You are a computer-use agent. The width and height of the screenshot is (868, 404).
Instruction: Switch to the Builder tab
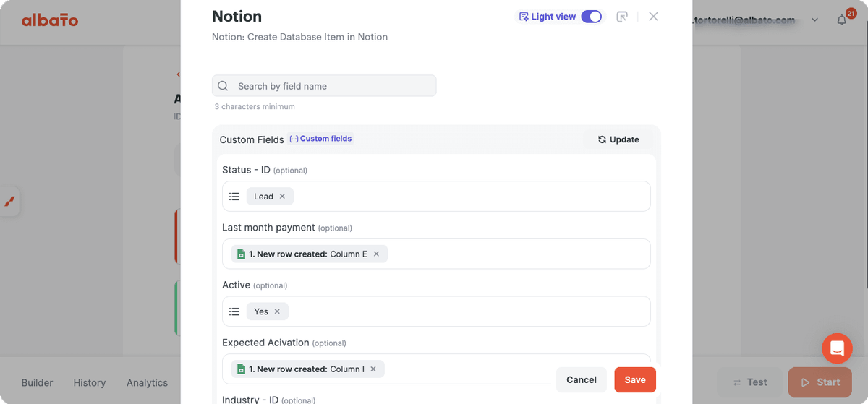click(x=38, y=383)
